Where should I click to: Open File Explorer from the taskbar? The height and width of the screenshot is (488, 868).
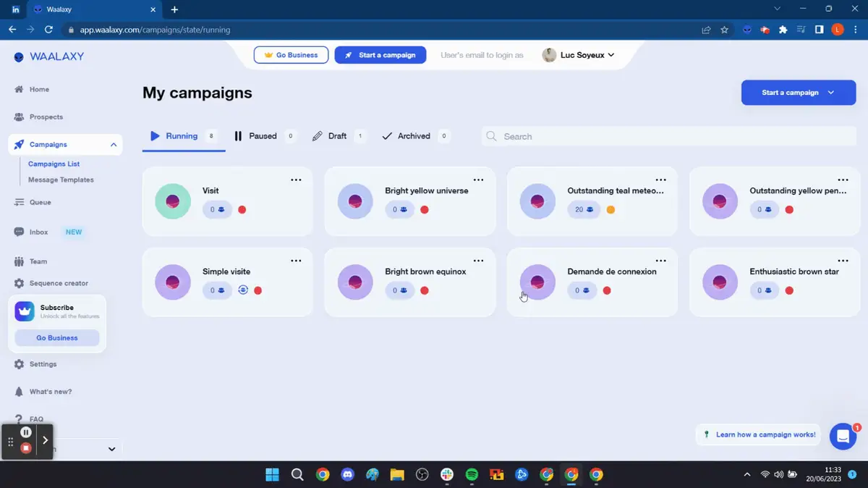(x=396, y=475)
